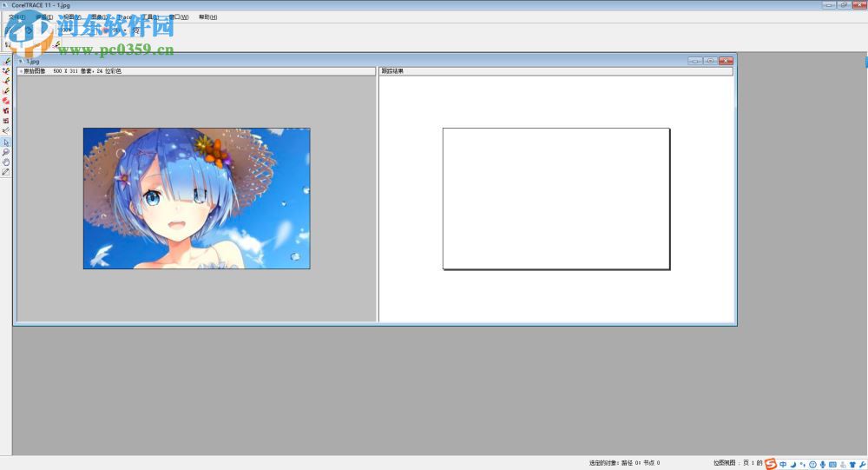Click the 位图视图 status bar text

click(737, 463)
